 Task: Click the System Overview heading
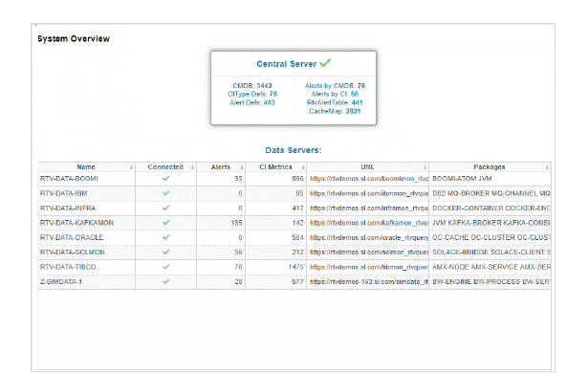74,38
